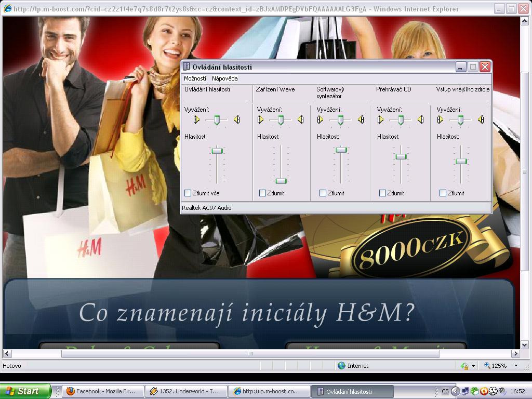Click the 8000CZK gold badge on webpage
This screenshot has height=399, width=532.
pos(410,248)
